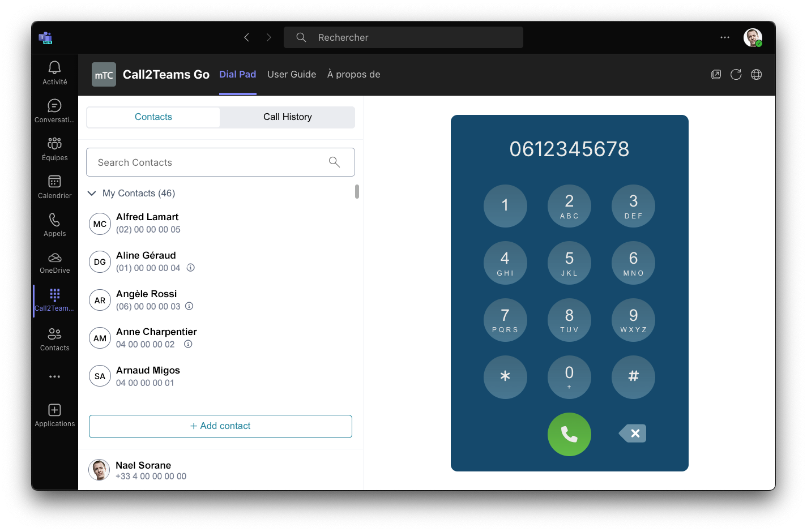Dial digit 6 MNO on keypad
The width and height of the screenshot is (807, 532).
[633, 263]
